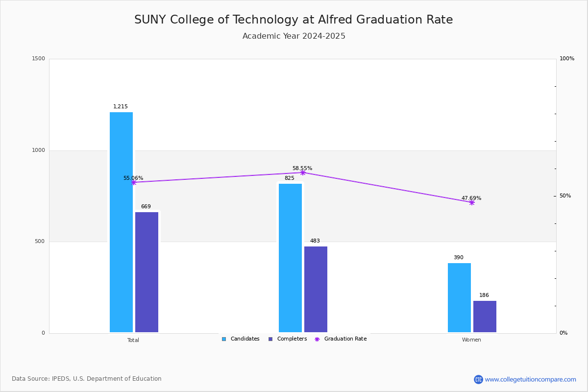Click the Total axis category label

pos(133,340)
